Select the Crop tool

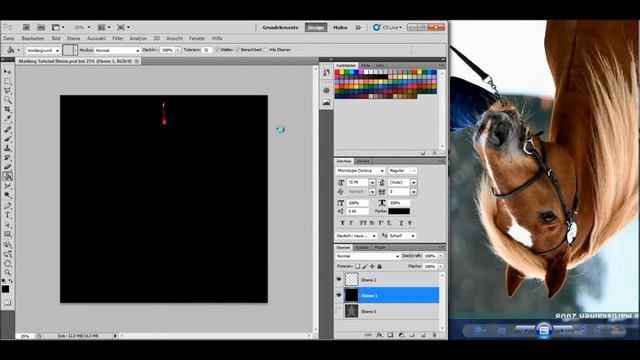click(x=7, y=109)
